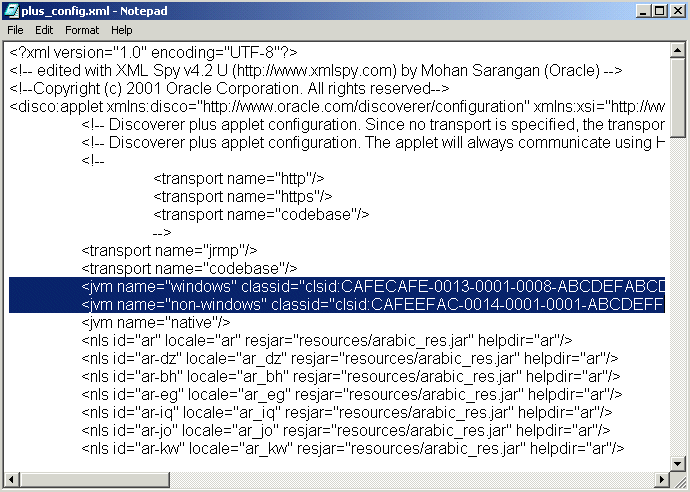Image resolution: width=690 pixels, height=492 pixels.
Task: Click the 'edited with XML Spy' comment line
Action: [316, 71]
